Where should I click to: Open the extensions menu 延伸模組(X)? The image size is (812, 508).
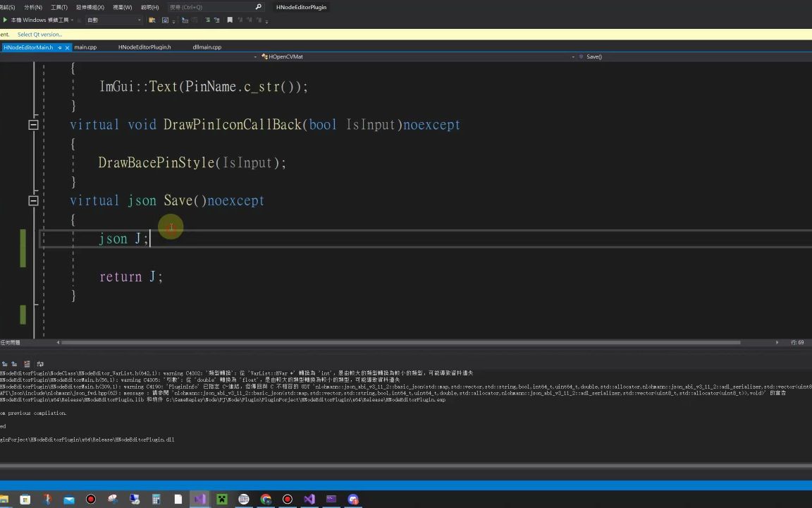click(x=90, y=7)
